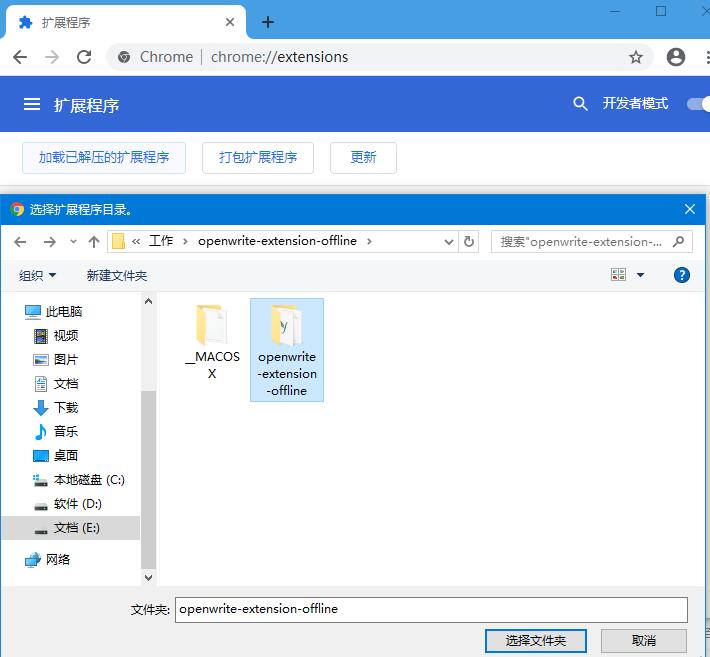Select 图片 in the navigation pane
Screen dimensions: 710x657
[56, 360]
